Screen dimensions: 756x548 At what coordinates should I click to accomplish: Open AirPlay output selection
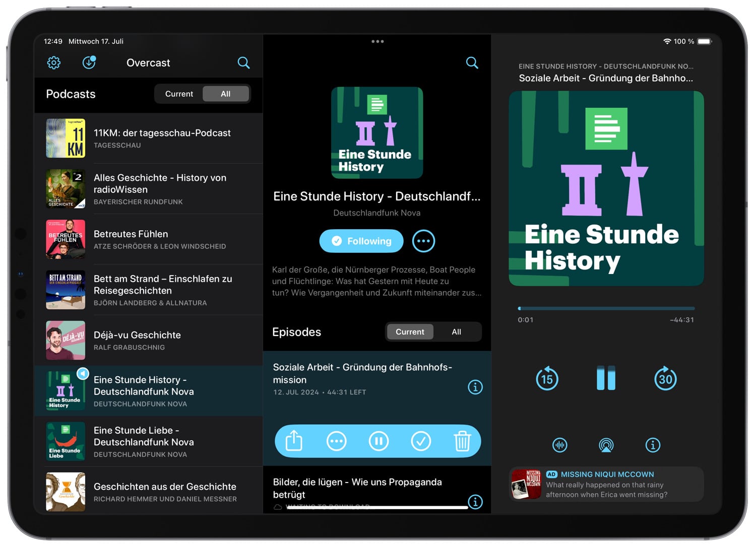click(x=606, y=445)
